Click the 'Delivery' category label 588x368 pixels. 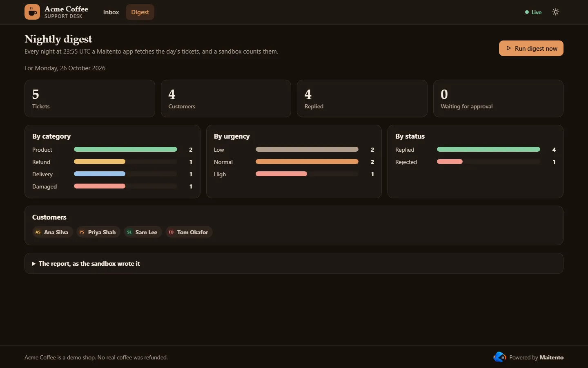pyautogui.click(x=42, y=174)
